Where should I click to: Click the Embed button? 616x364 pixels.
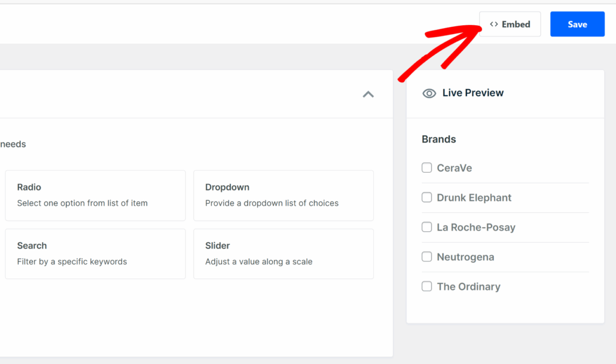coord(510,24)
